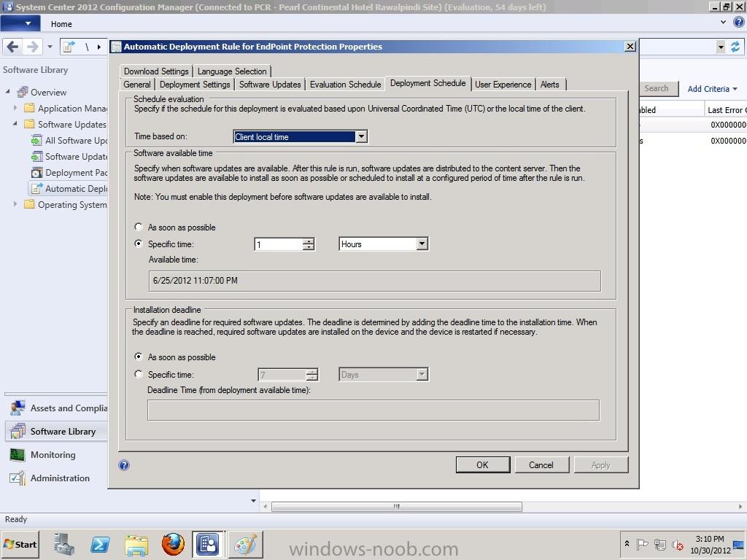
Task: Show hidden tray icons arrow
Action: [627, 544]
